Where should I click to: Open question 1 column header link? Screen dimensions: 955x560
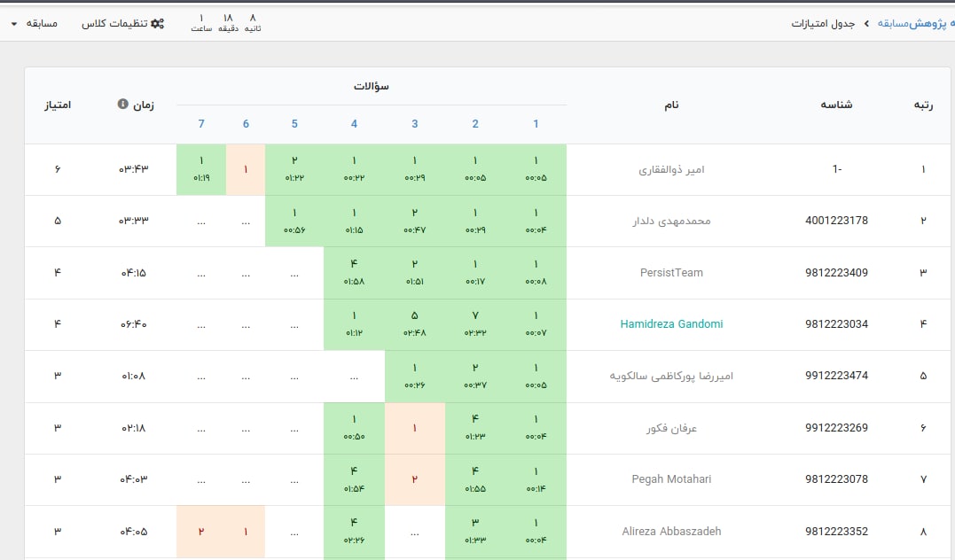coord(536,124)
